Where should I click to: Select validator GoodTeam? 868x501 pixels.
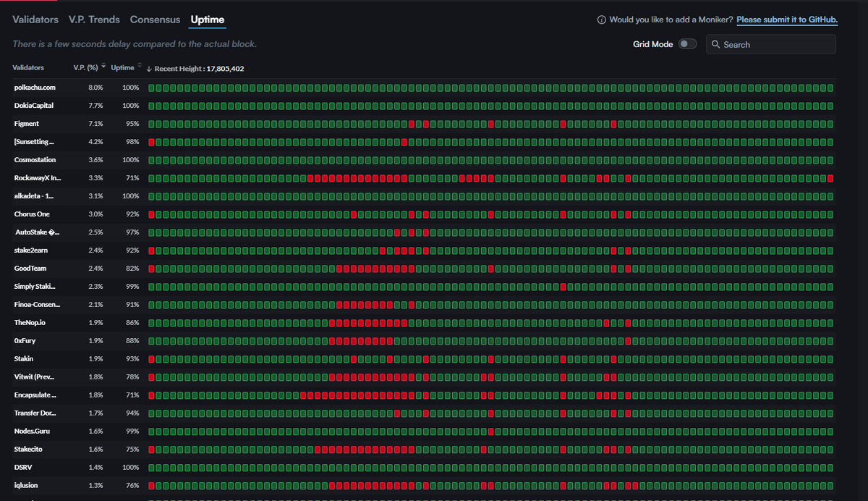[x=30, y=269]
